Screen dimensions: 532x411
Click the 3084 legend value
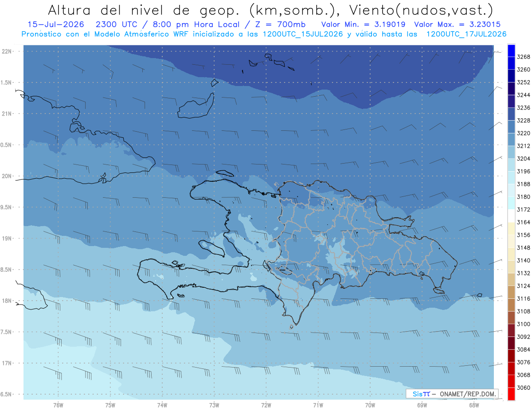[x=524, y=349]
